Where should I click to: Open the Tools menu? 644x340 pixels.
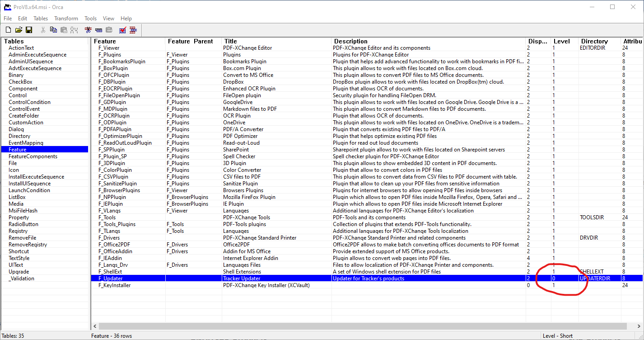point(91,19)
